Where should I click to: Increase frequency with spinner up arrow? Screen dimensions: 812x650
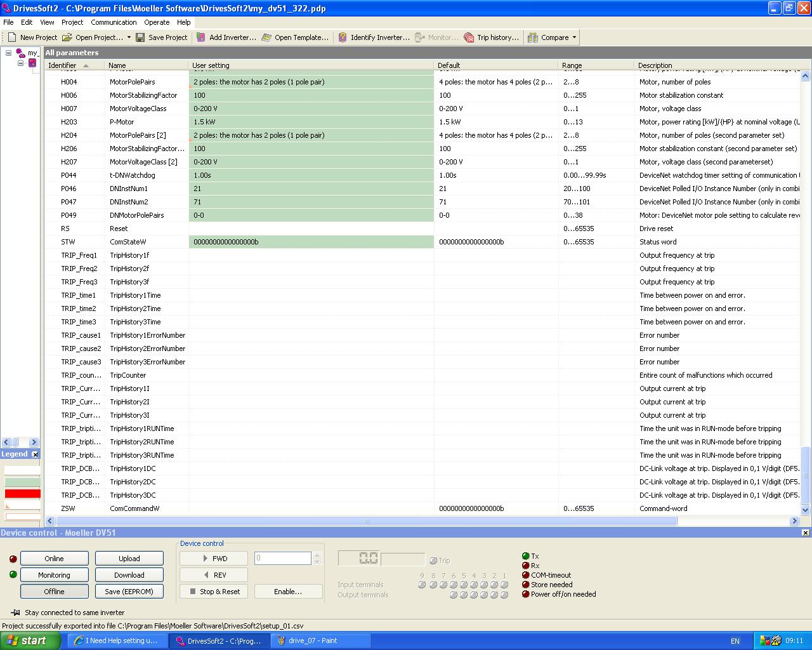click(x=317, y=555)
